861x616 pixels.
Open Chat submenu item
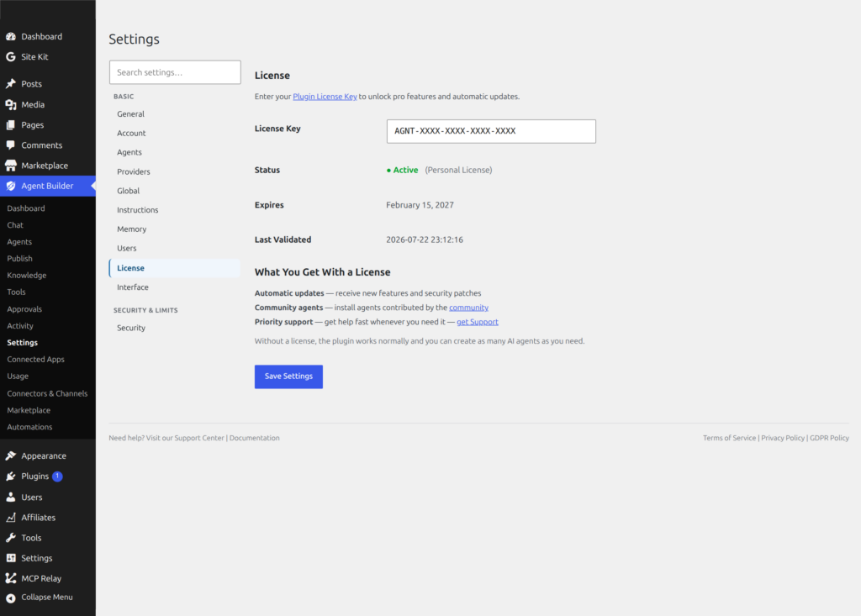(x=15, y=226)
